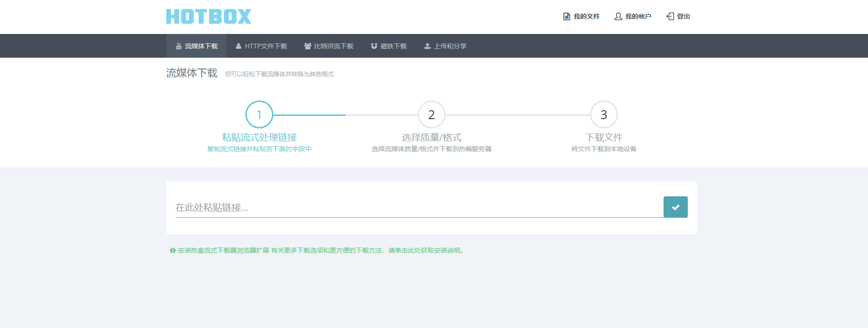Click the streaming download tab icon
The width and height of the screenshot is (868, 328).
(x=178, y=46)
